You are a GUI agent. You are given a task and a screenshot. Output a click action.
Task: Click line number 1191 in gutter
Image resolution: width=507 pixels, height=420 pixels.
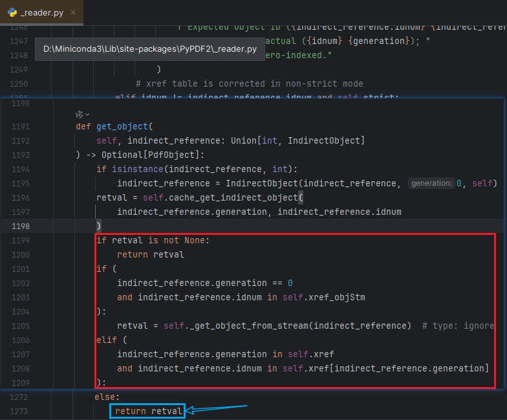tap(21, 127)
